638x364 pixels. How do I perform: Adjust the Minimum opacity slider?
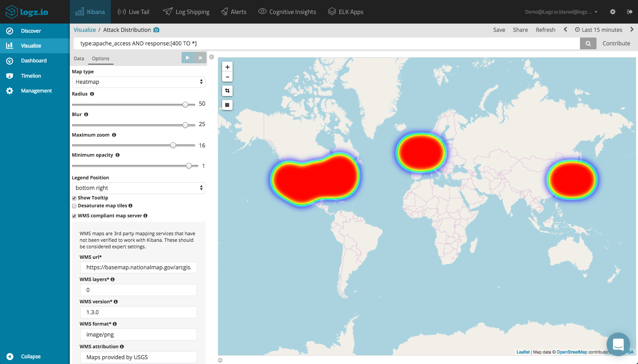point(189,166)
